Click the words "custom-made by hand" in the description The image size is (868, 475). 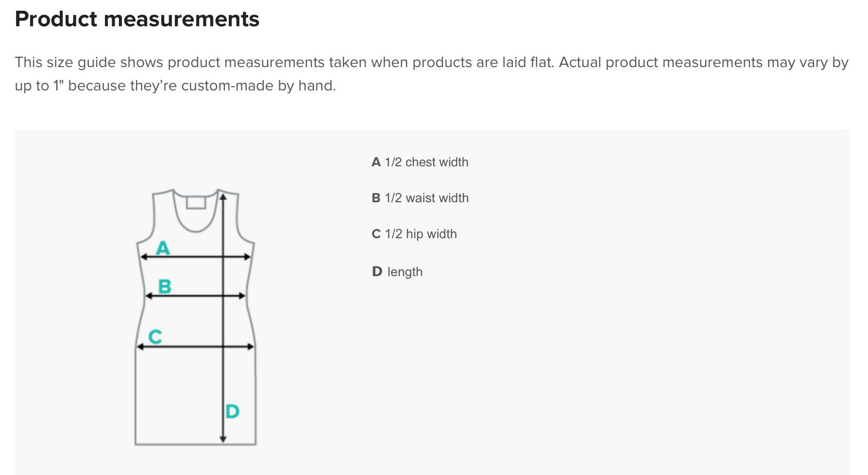tap(258, 86)
